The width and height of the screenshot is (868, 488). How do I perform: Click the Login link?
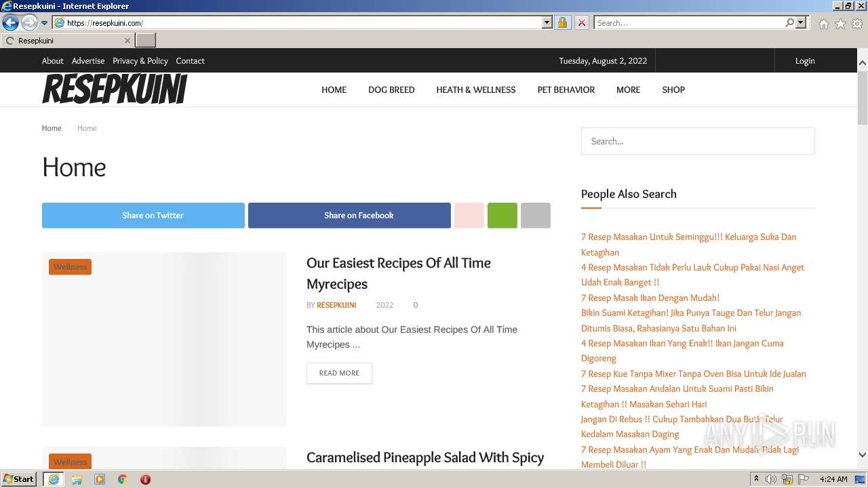pyautogui.click(x=805, y=61)
